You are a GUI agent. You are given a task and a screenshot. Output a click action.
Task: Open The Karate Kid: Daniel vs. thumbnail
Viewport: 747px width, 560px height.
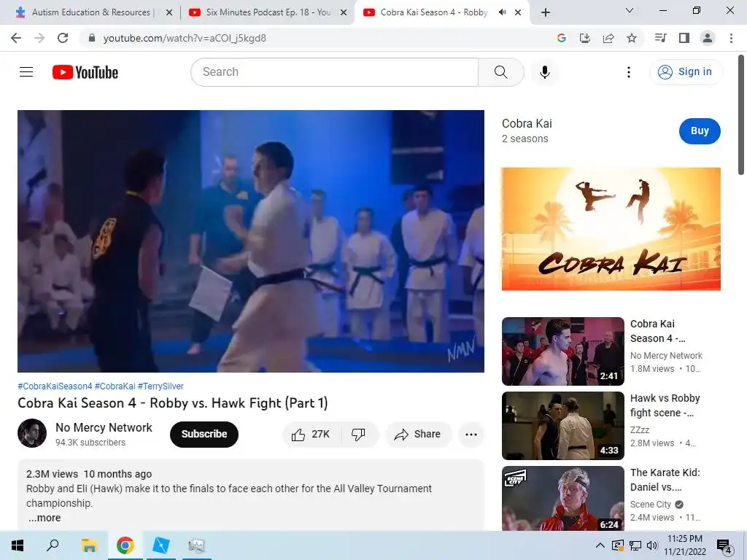[562, 499]
